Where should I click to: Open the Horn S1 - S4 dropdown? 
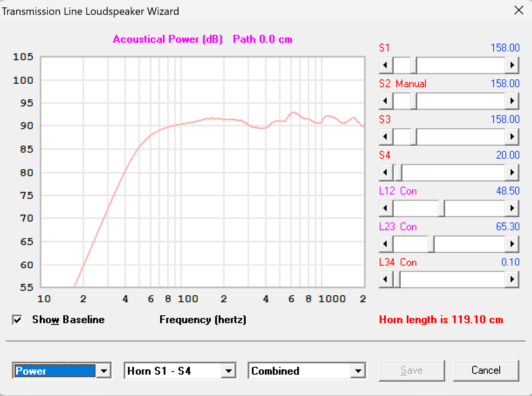click(228, 371)
